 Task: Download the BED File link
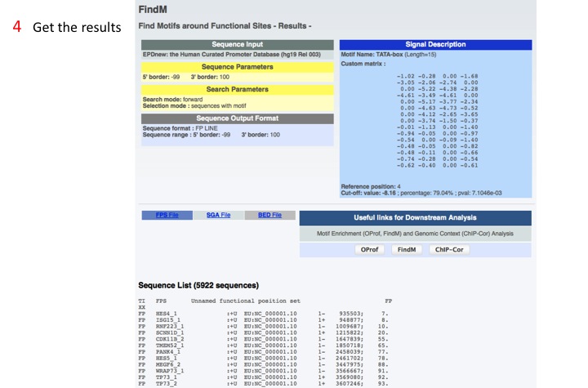pos(269,215)
